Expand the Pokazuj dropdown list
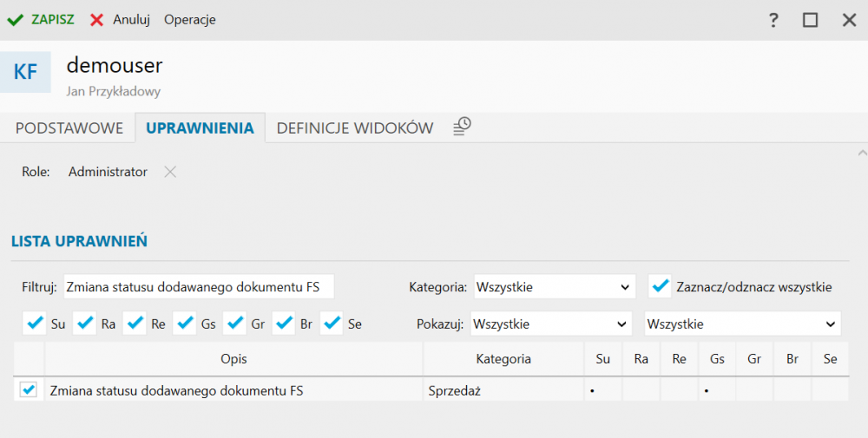 551,324
